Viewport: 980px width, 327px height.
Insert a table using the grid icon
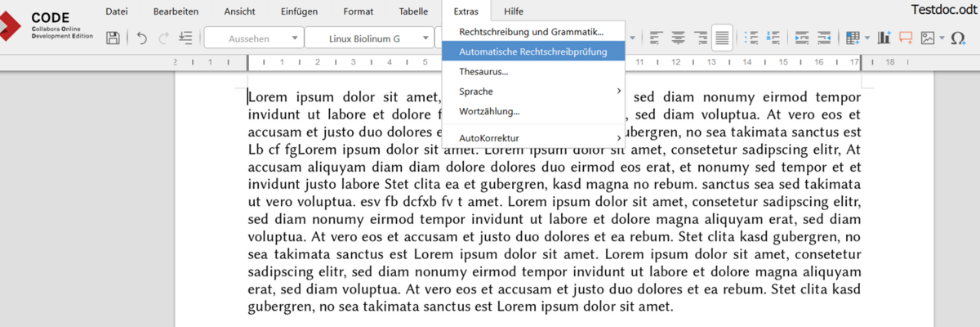click(852, 38)
